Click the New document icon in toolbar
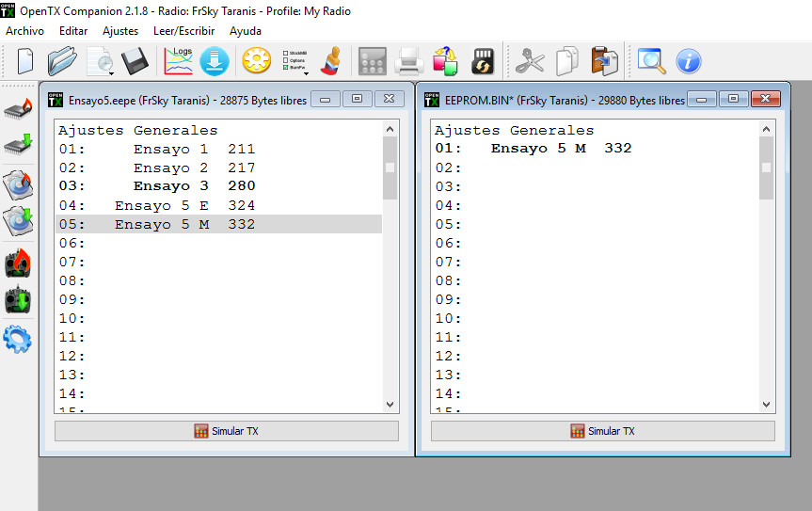 25,62
